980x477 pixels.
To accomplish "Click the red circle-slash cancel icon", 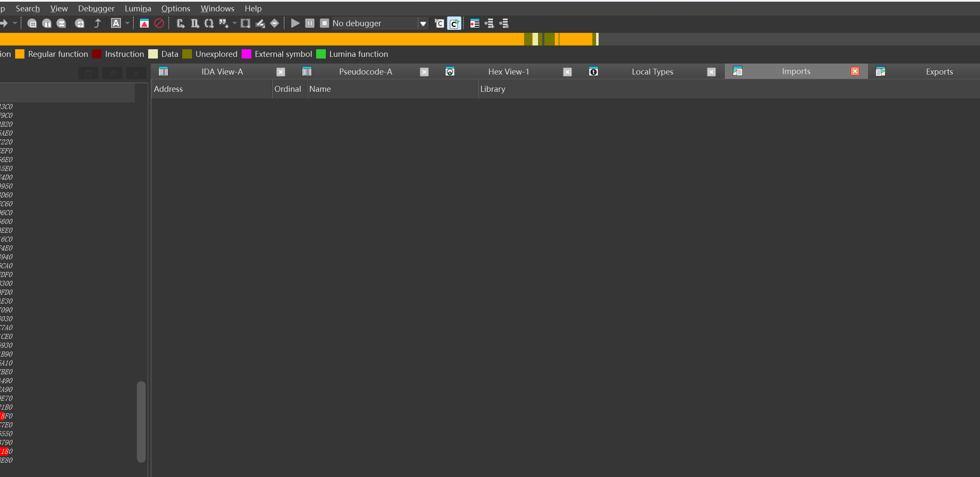I will [x=159, y=23].
